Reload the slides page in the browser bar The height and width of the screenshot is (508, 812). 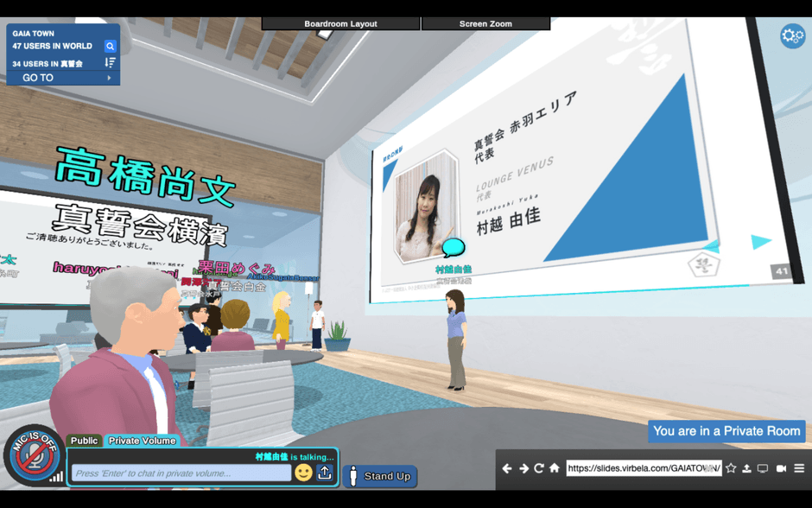[539, 468]
